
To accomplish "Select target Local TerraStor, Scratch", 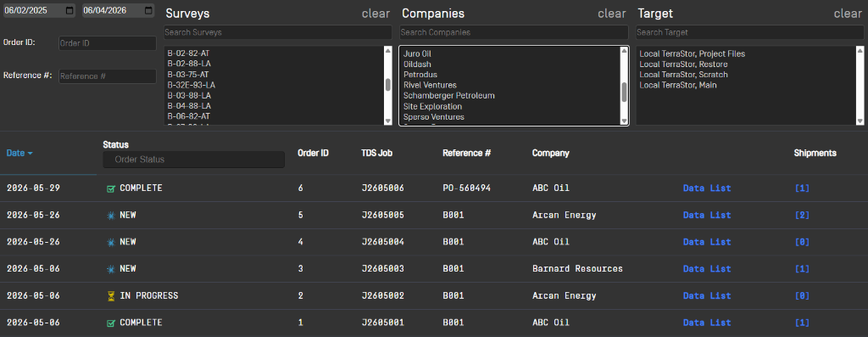I will pyautogui.click(x=684, y=74).
